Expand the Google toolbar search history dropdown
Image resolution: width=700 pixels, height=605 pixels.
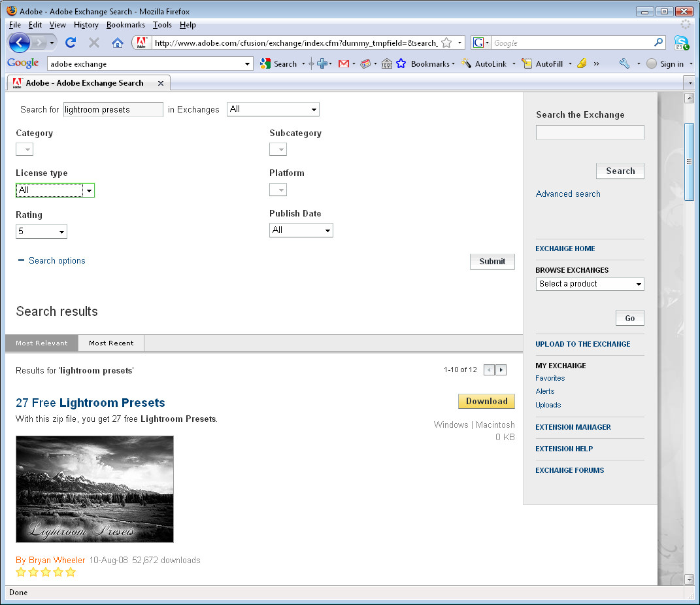pyautogui.click(x=247, y=64)
